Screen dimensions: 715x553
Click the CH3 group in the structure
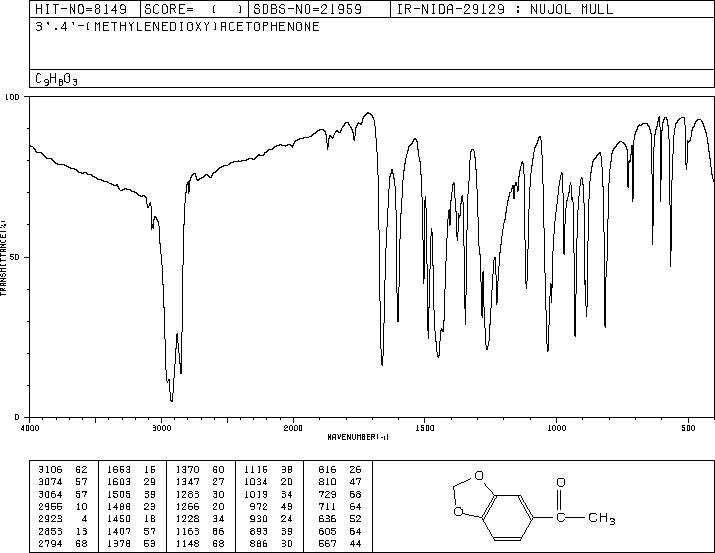pyautogui.click(x=601, y=518)
